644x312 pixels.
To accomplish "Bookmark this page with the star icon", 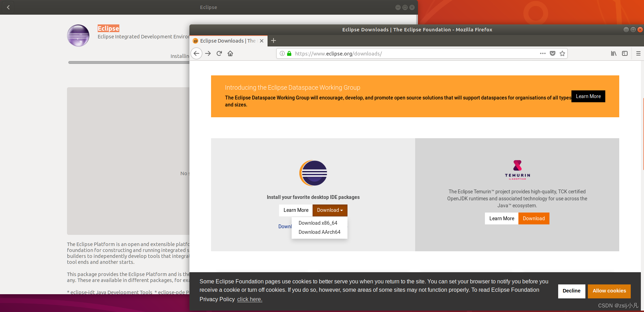I will [x=562, y=53].
